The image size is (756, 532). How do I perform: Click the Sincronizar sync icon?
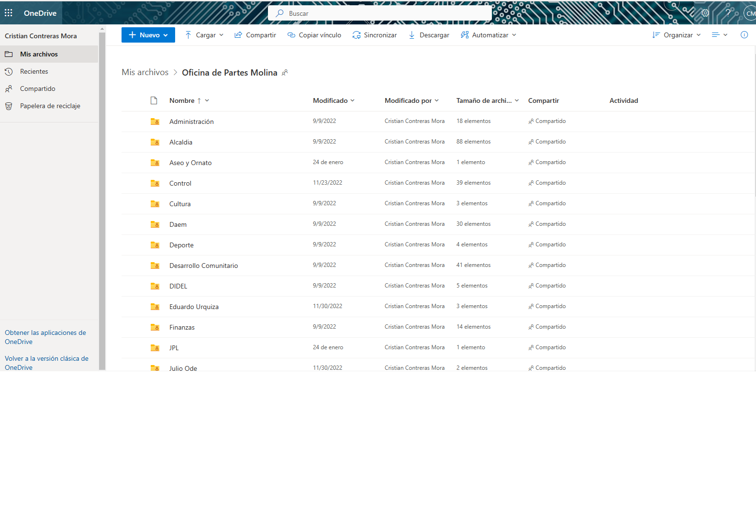pyautogui.click(x=356, y=35)
